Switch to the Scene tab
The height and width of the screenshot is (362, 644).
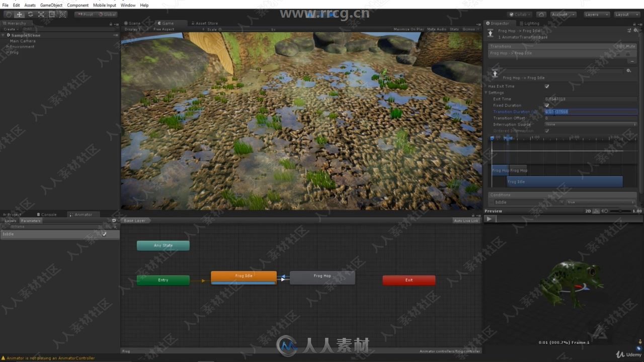click(134, 23)
